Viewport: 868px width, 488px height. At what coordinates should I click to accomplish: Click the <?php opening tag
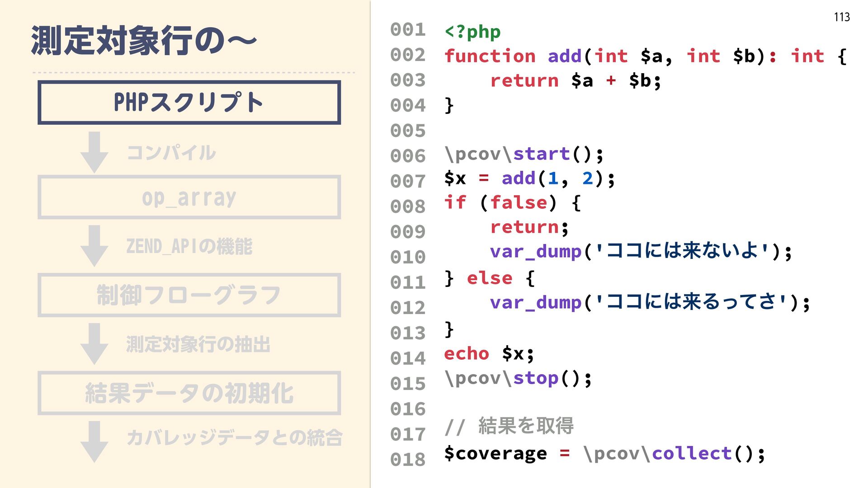472,32
